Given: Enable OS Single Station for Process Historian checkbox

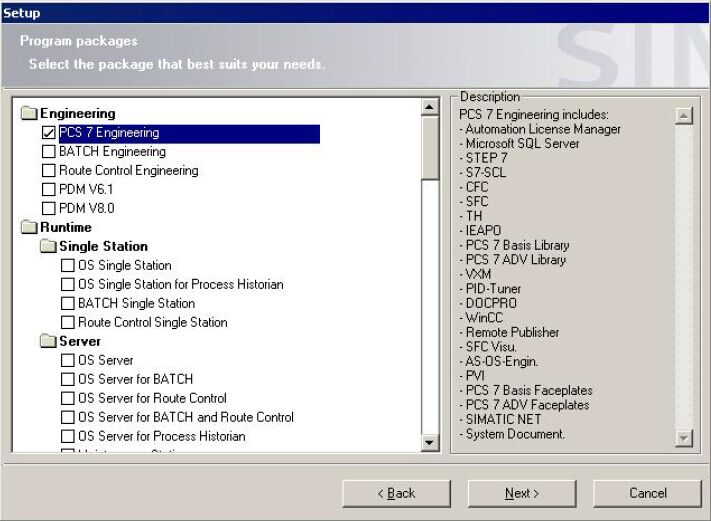Looking at the screenshot, I should pyautogui.click(x=68, y=284).
